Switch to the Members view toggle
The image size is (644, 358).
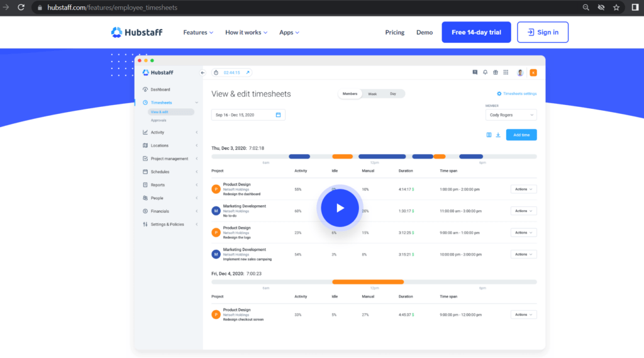350,94
